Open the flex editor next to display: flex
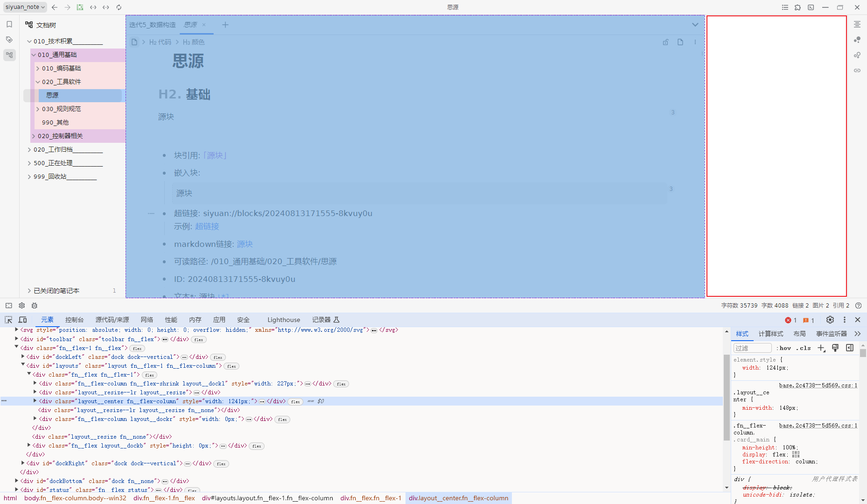 [x=796, y=455]
